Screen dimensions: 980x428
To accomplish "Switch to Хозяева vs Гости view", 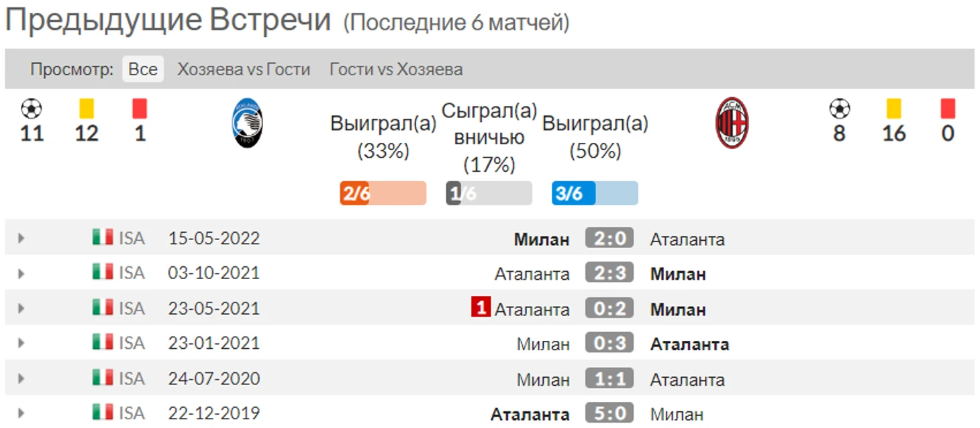I will click(x=244, y=69).
